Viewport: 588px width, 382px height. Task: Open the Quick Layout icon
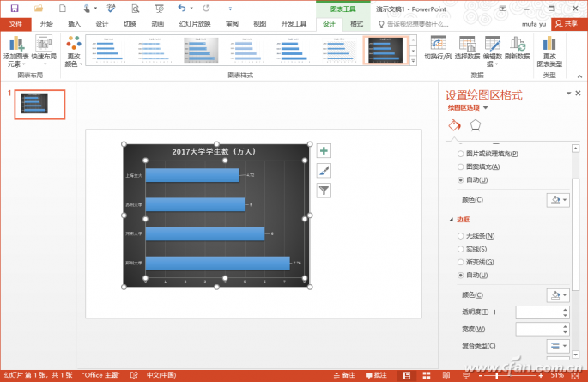pyautogui.click(x=44, y=43)
